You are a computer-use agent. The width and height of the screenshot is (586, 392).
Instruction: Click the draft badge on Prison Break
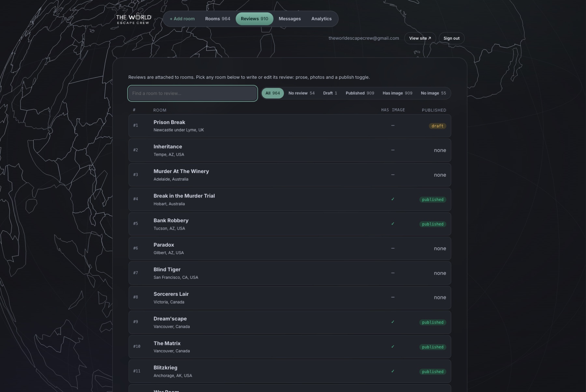[437, 126]
